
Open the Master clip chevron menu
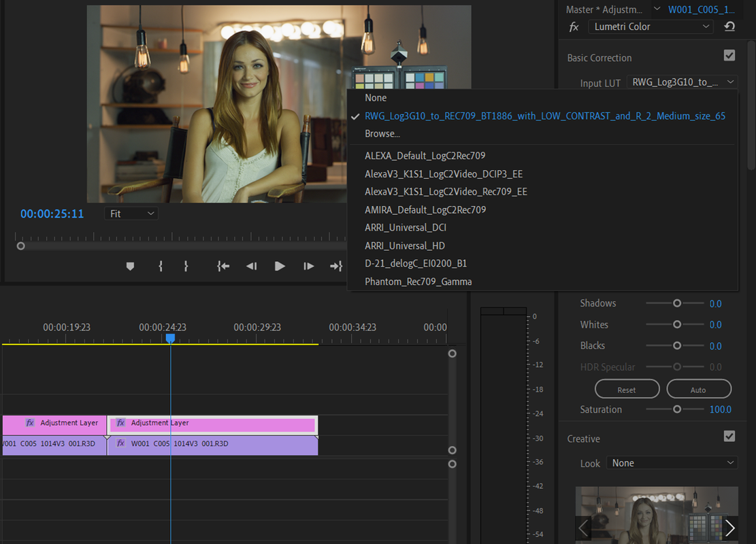tap(657, 9)
